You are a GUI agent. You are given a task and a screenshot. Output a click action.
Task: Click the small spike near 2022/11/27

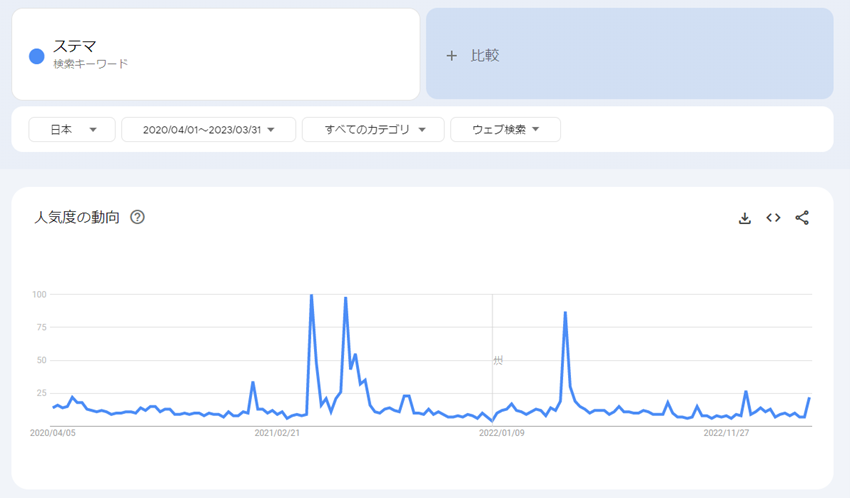pos(746,392)
